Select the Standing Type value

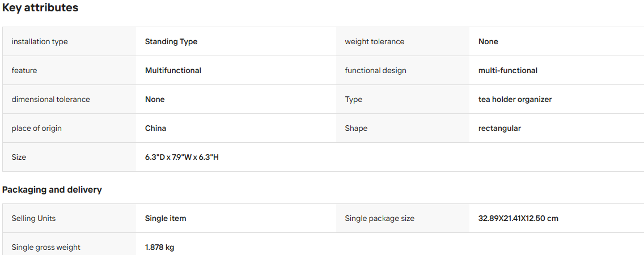tap(171, 42)
